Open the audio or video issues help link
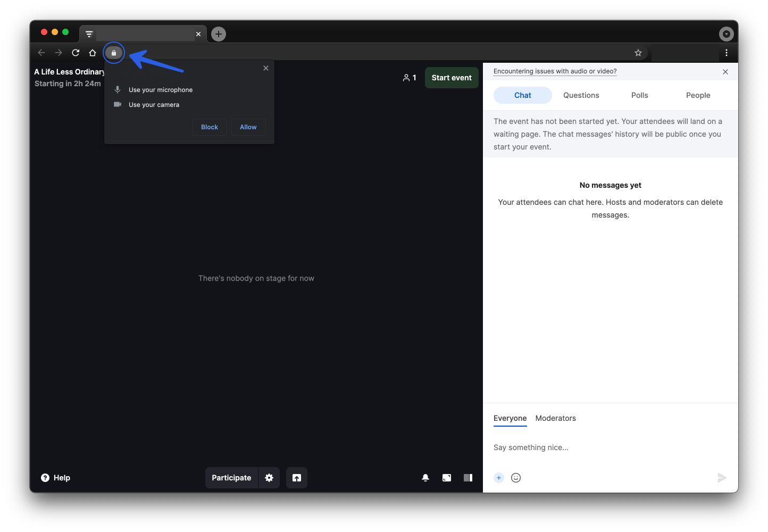This screenshot has height=532, width=768. pyautogui.click(x=555, y=71)
